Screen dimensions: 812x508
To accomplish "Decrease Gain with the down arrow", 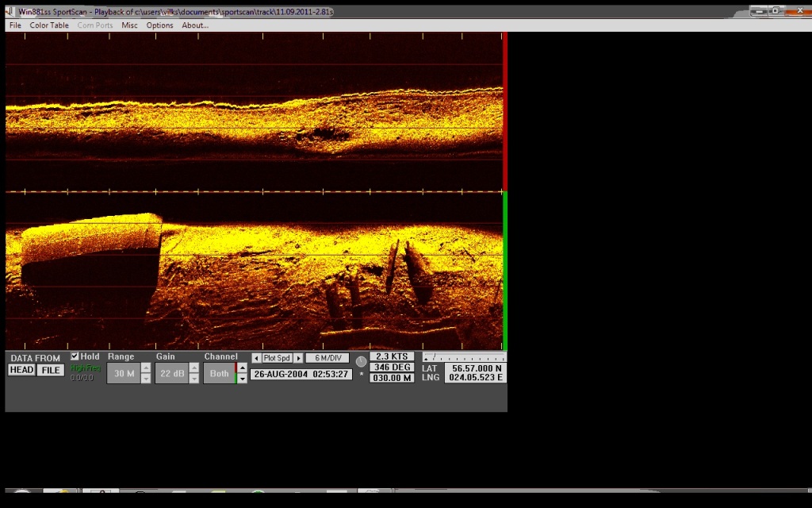I will [x=194, y=379].
